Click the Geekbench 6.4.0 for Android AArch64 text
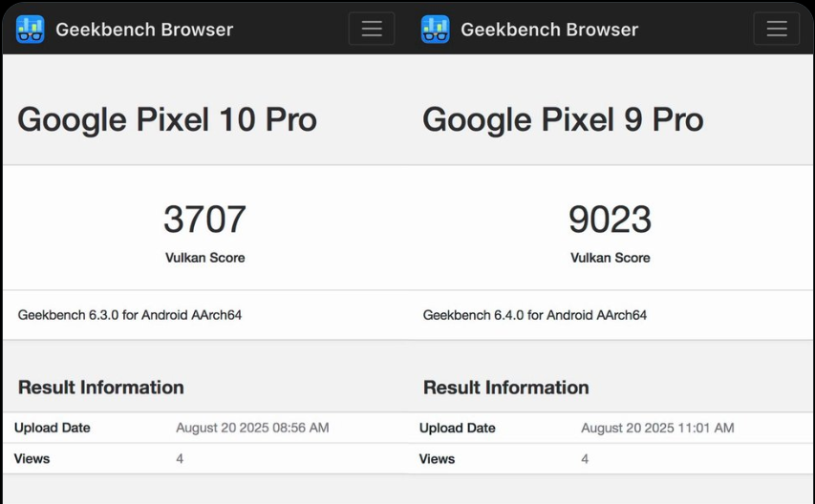The image size is (815, 504). point(535,315)
